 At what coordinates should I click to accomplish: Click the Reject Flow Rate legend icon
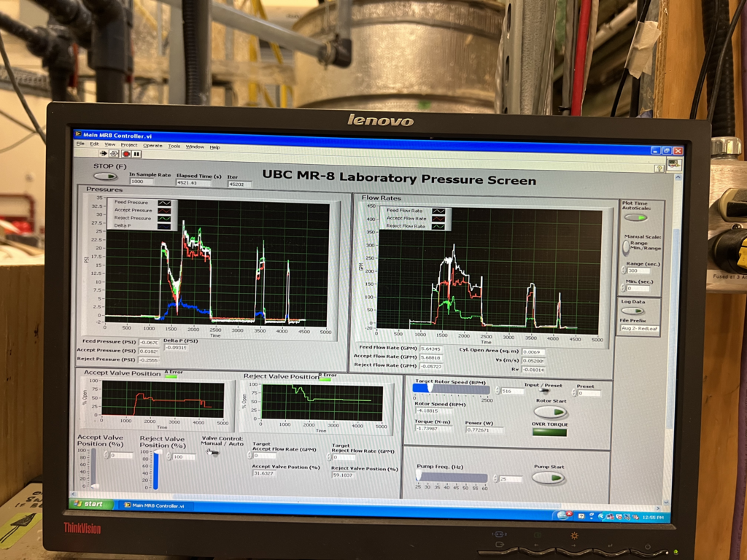point(438,226)
